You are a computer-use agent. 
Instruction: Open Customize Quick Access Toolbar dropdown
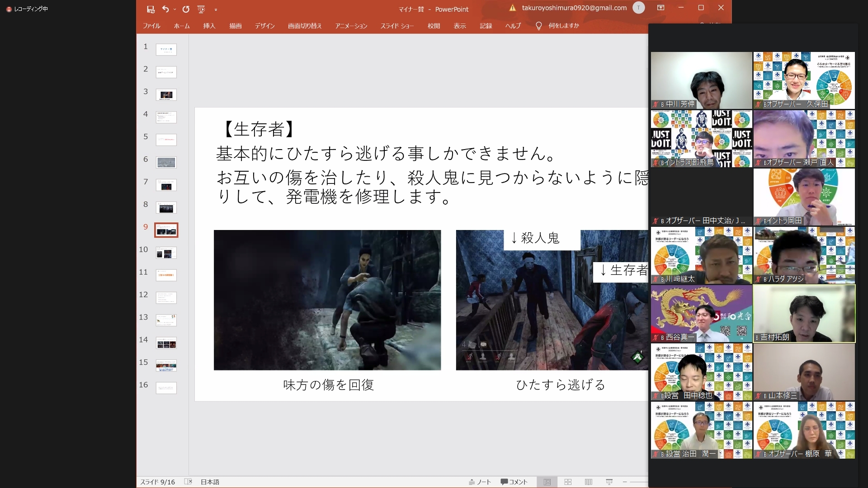tap(216, 9)
